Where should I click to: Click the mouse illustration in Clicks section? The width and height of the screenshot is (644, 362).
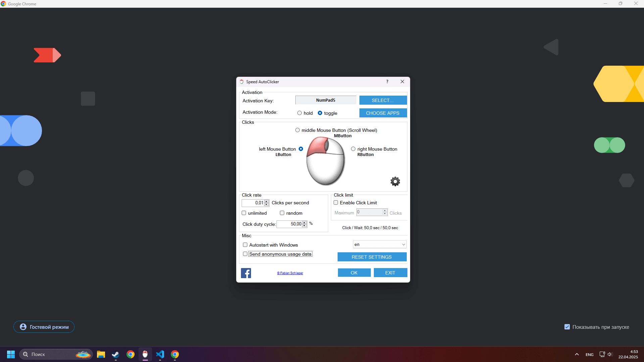[326, 161]
